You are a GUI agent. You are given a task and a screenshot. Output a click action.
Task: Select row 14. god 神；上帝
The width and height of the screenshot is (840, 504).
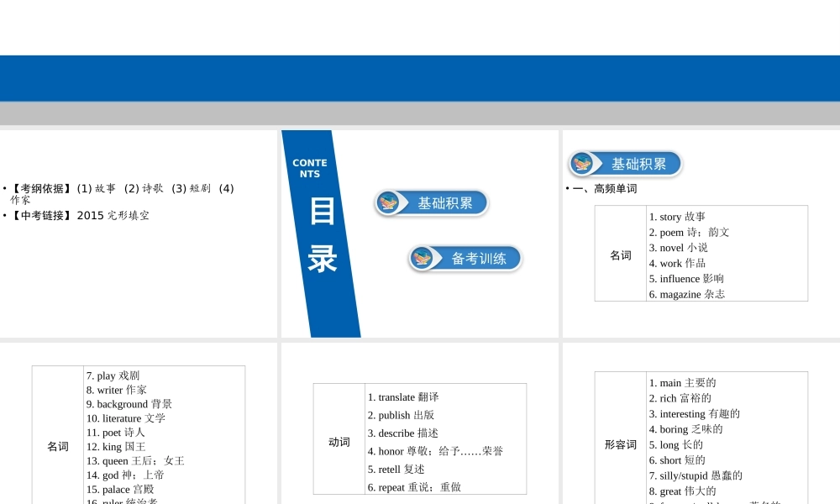125,475
